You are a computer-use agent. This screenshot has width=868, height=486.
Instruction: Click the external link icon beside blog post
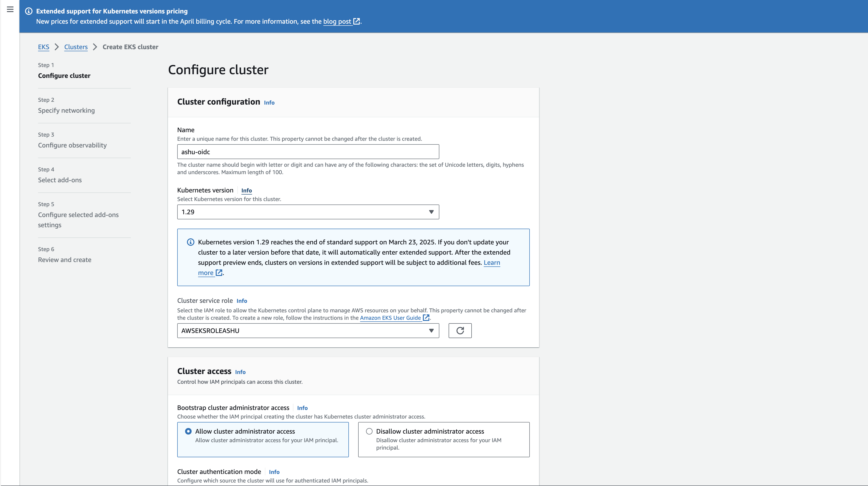357,21
